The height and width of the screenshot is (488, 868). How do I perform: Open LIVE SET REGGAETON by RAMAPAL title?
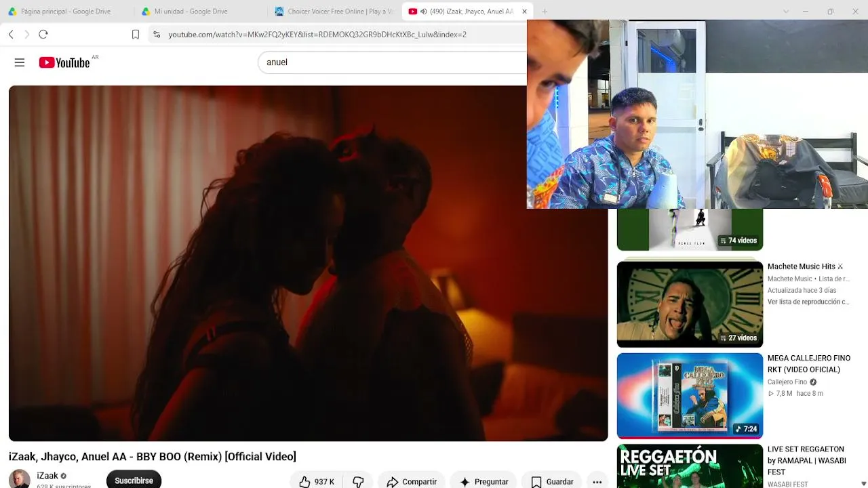[x=807, y=460]
